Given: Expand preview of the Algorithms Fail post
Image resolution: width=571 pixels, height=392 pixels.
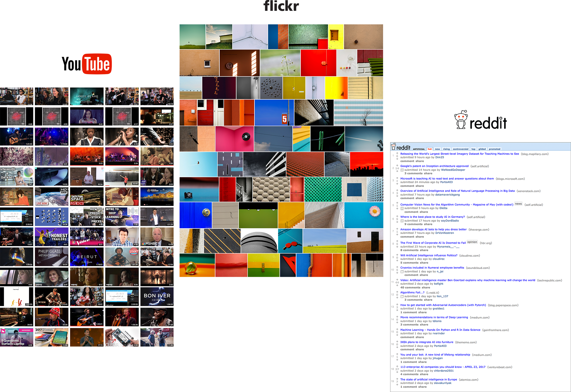Looking at the screenshot, I should pyautogui.click(x=402, y=296).
